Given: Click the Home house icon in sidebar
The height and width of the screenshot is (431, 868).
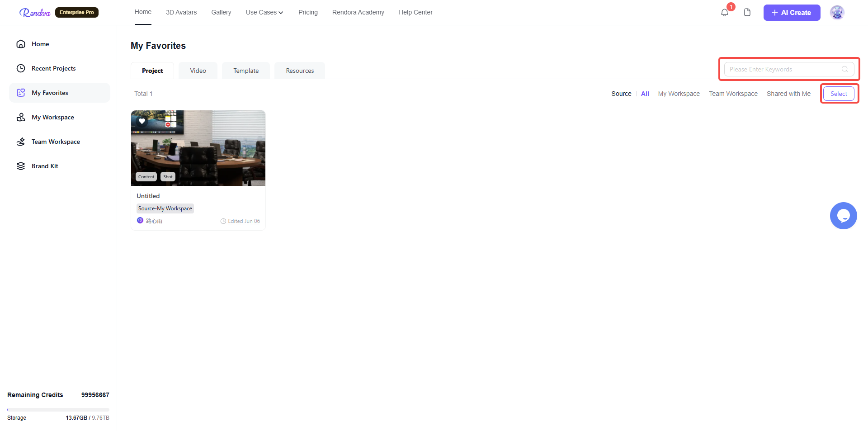Looking at the screenshot, I should click(x=21, y=44).
